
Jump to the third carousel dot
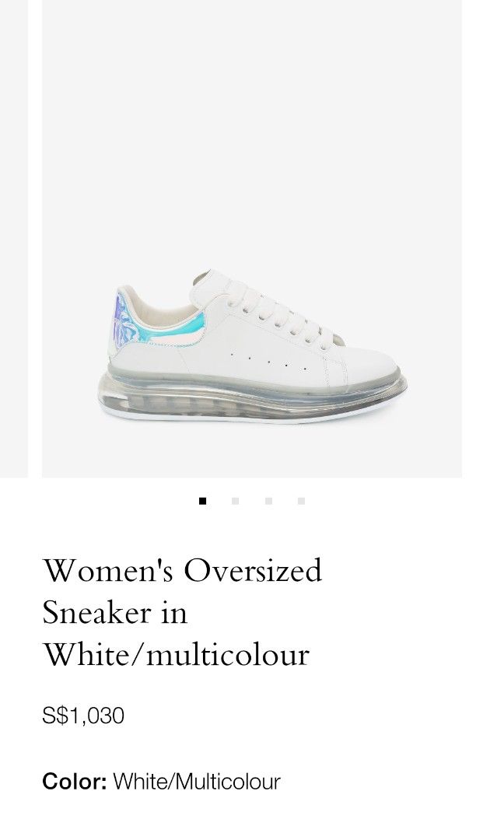point(268,501)
